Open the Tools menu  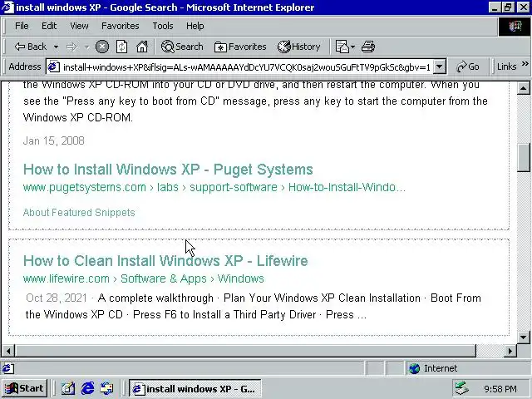(163, 26)
